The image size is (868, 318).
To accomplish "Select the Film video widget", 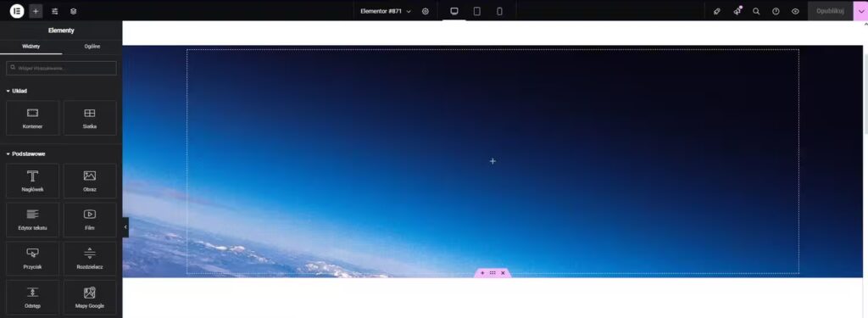I will (90, 220).
